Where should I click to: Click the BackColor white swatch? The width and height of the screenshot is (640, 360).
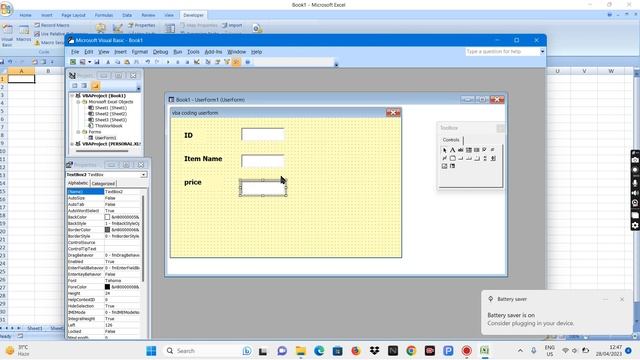point(107,217)
